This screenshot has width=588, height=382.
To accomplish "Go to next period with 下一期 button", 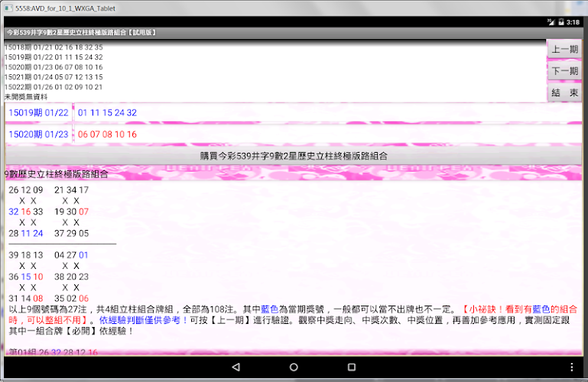I will 564,71.
